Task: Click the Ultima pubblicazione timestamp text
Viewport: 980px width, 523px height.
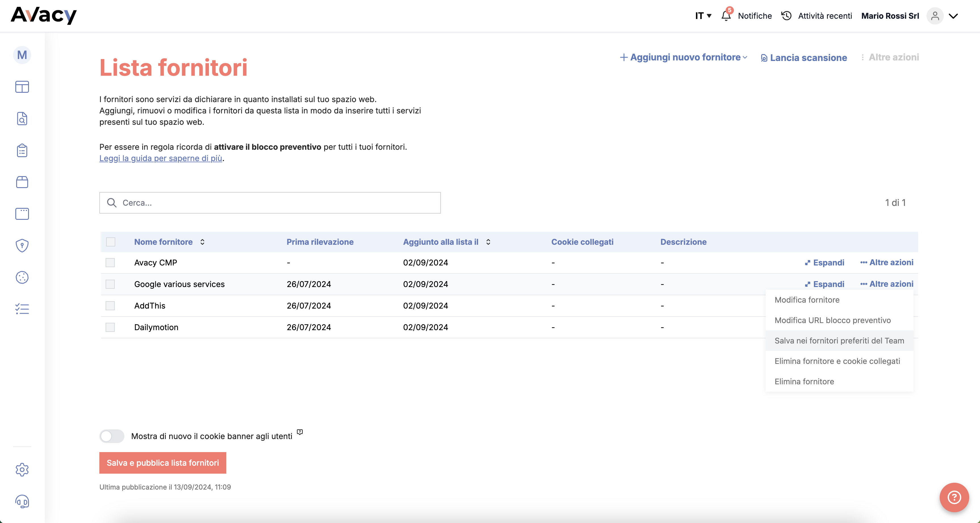Action: click(165, 487)
